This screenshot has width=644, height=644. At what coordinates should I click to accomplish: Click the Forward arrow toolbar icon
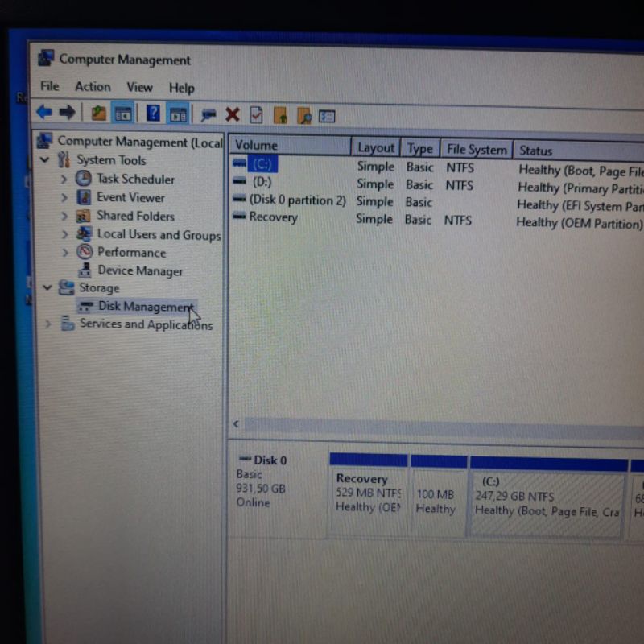pyautogui.click(x=68, y=113)
